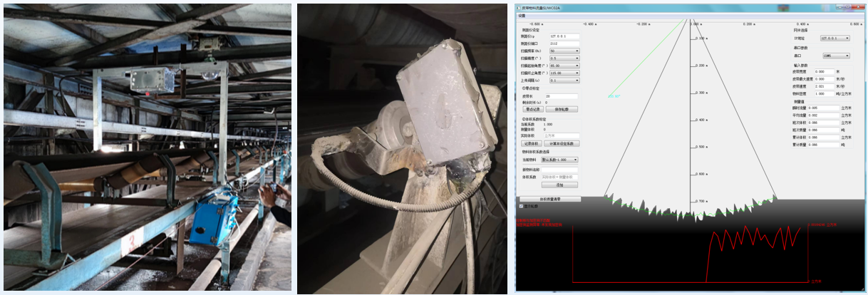Open the 设置 (Settings) menu

(x=522, y=15)
